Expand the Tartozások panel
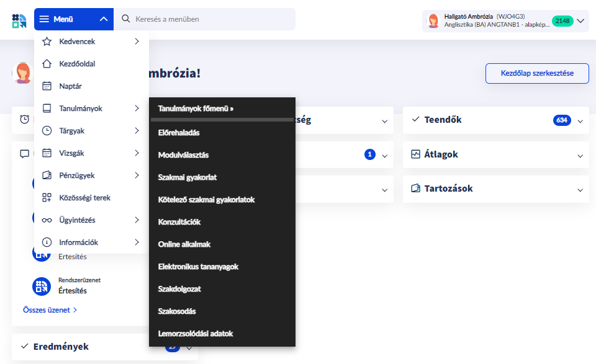 click(580, 189)
